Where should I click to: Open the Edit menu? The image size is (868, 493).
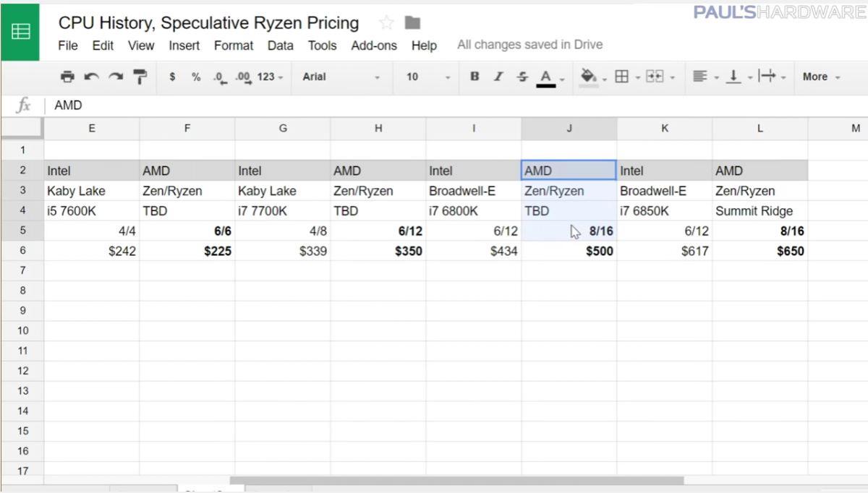click(103, 45)
